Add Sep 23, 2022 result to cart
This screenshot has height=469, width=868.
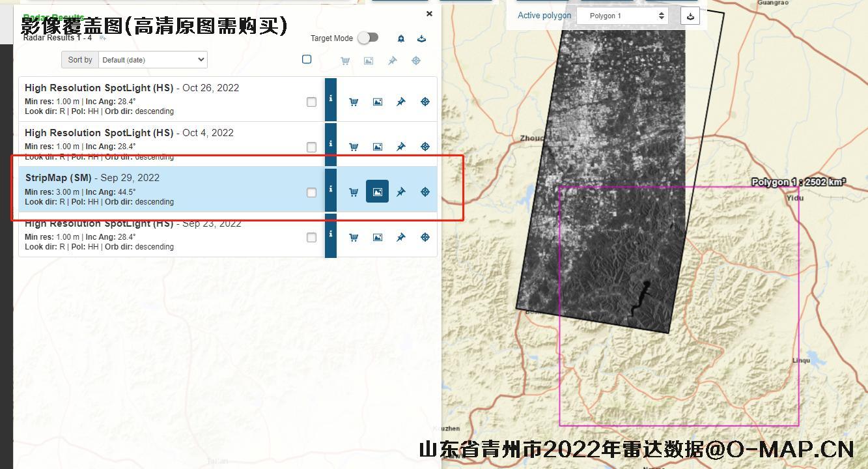point(354,237)
